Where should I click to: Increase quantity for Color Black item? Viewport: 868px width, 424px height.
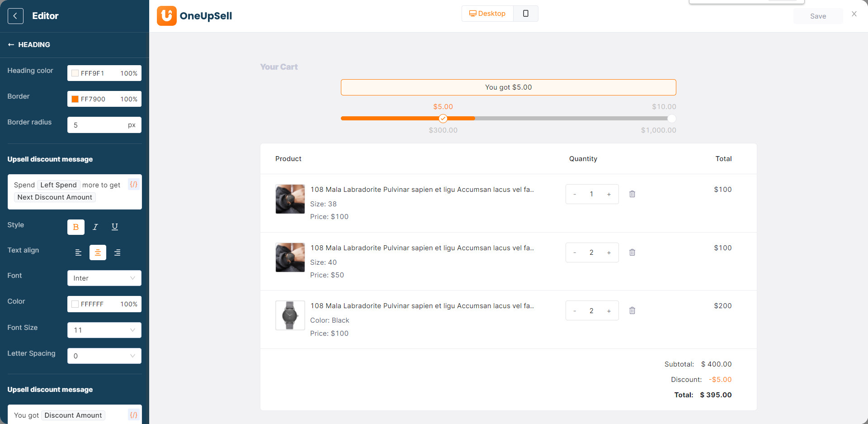tap(609, 311)
